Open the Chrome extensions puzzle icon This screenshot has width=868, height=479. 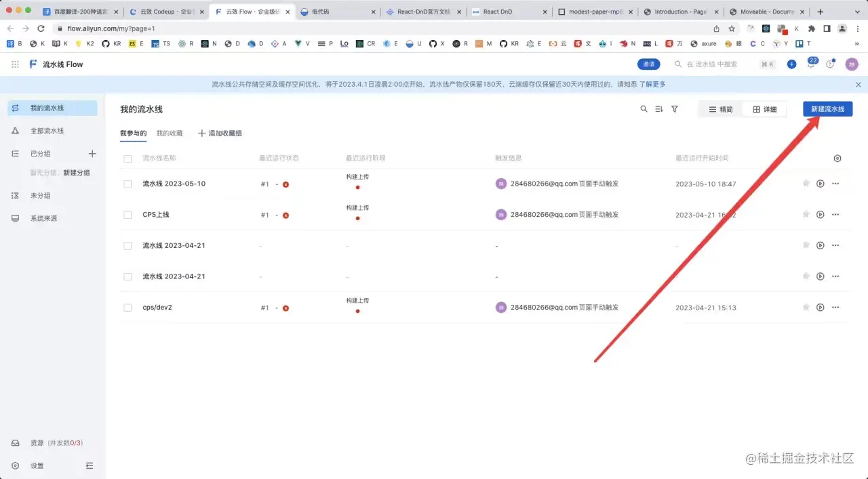[x=812, y=28]
